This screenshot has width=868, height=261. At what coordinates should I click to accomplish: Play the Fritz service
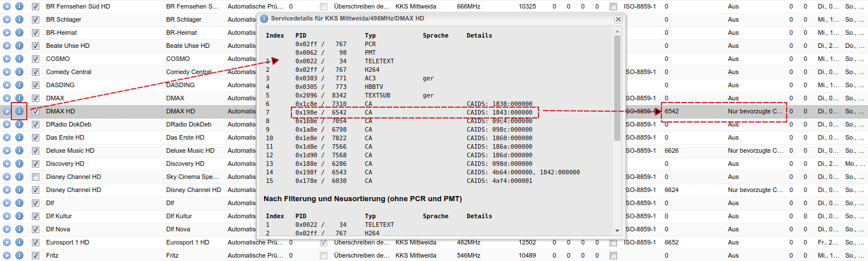point(7,255)
